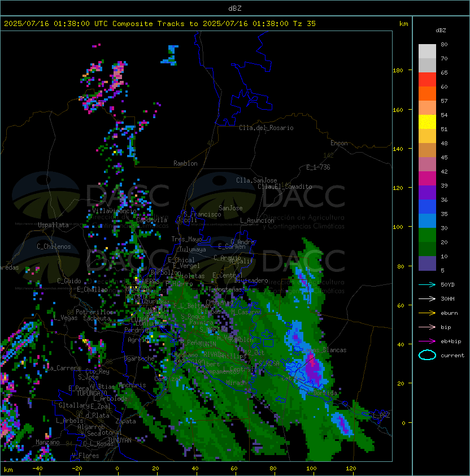Viewport: 470px width, 476px height.
Task: Click the dBZ legend heading
Action: pyautogui.click(x=441, y=31)
